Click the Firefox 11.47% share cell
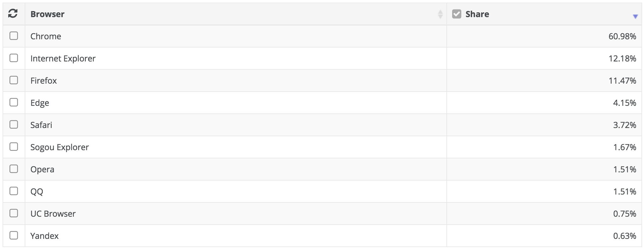The width and height of the screenshot is (644, 249). coord(544,81)
